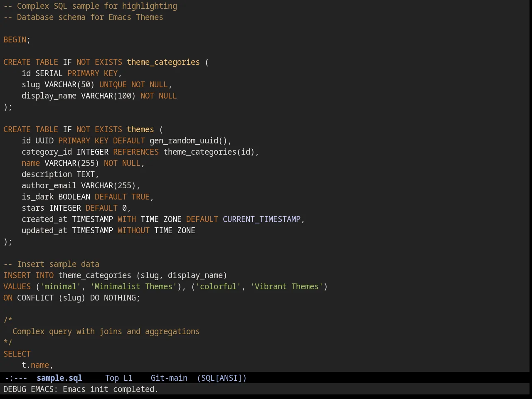Viewport: 532px width, 399px height.
Task: Place cursor on the BEGIN keyword
Action: click(15, 39)
